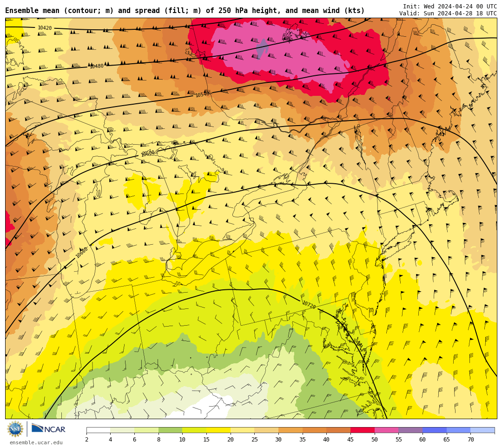Click the 10660 contour label
The height and width of the screenshot is (448, 502).
tap(81, 253)
